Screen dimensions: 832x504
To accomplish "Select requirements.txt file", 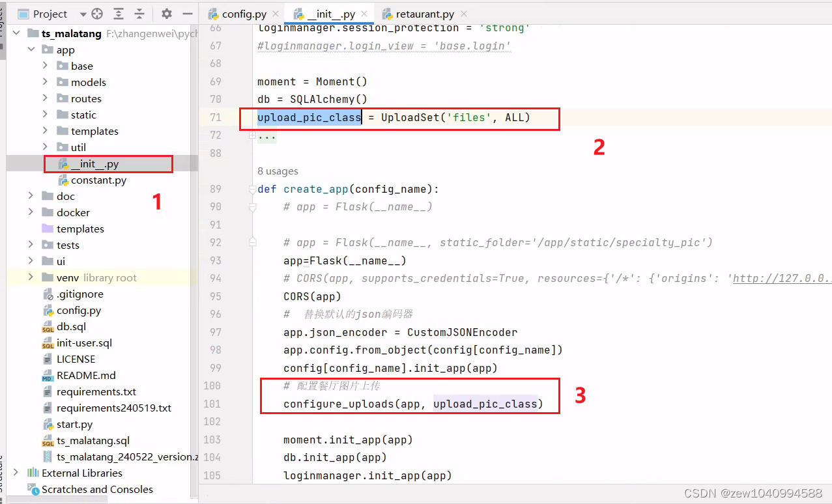I will pos(96,391).
